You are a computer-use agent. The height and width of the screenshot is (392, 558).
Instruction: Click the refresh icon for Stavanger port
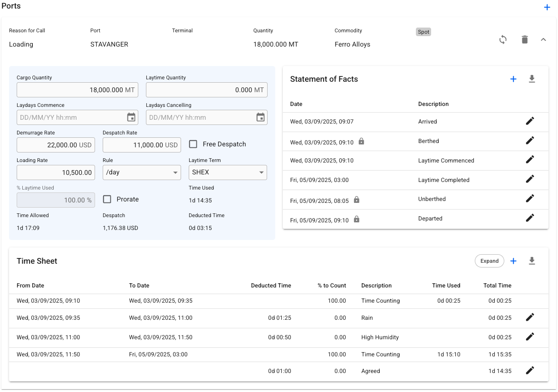tap(503, 40)
